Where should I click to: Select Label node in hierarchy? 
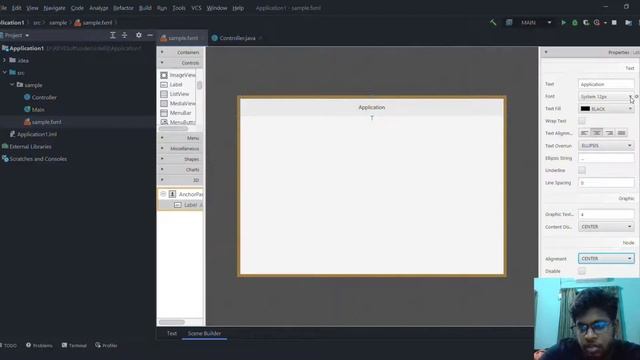coord(181,205)
